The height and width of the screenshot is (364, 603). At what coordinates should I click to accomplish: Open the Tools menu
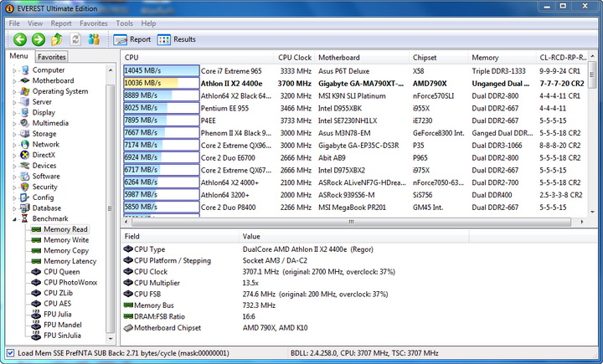[124, 23]
